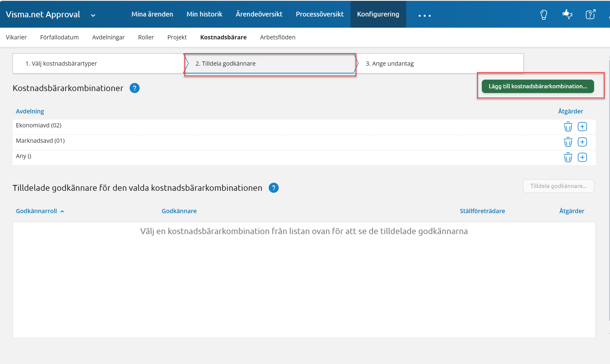Image resolution: width=610 pixels, height=364 pixels.
Task: Sort by the Godkännarroll column
Action: [37, 211]
